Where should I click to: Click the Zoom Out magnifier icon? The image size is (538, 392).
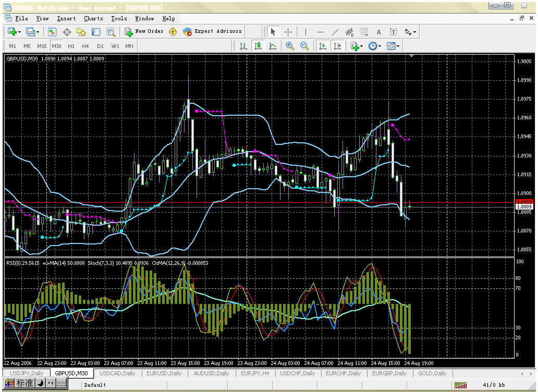pyautogui.click(x=304, y=46)
